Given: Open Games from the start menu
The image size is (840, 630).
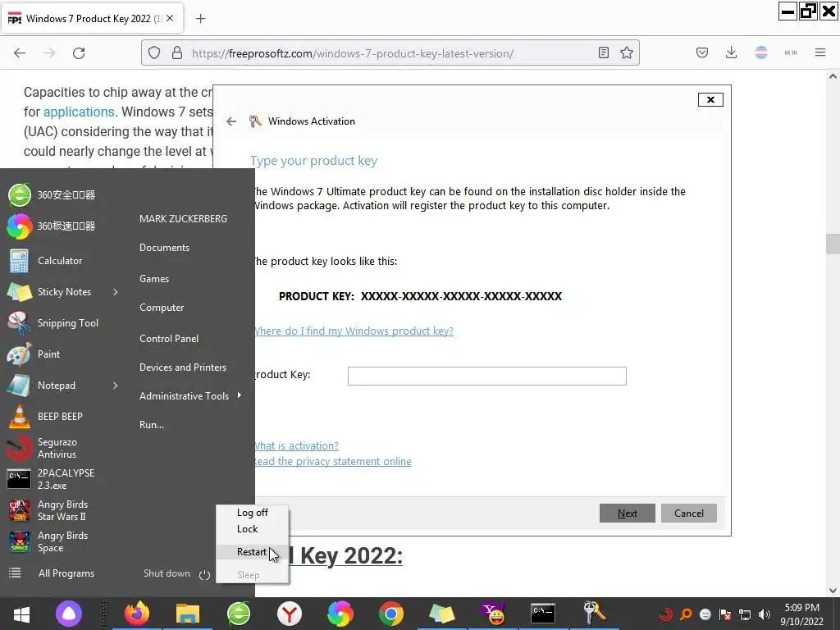Looking at the screenshot, I should pyautogui.click(x=154, y=279).
